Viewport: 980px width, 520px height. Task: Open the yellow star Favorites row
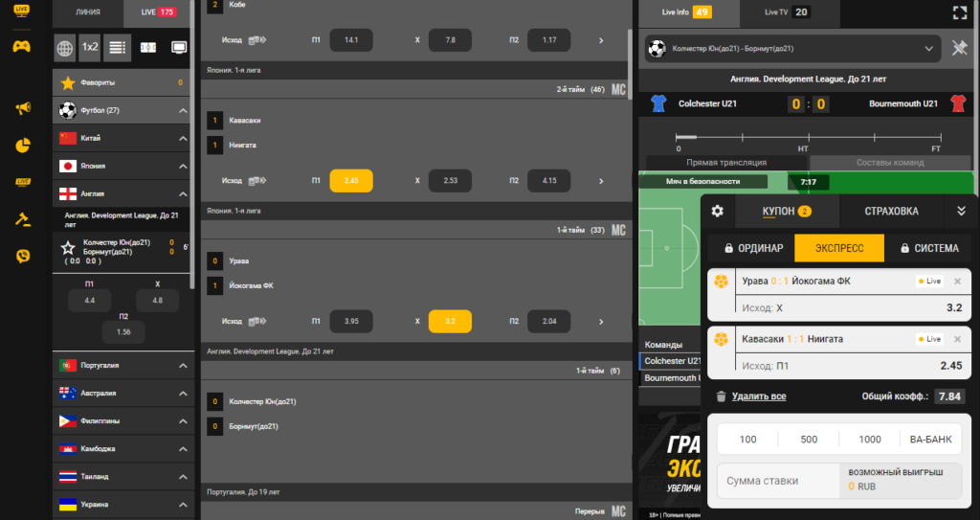122,82
